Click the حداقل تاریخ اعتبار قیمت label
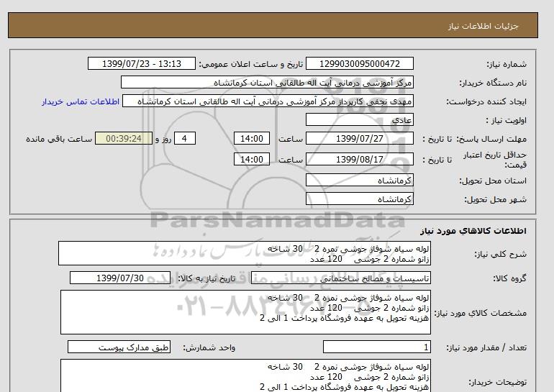The width and height of the screenshot is (554, 392). pos(495,160)
